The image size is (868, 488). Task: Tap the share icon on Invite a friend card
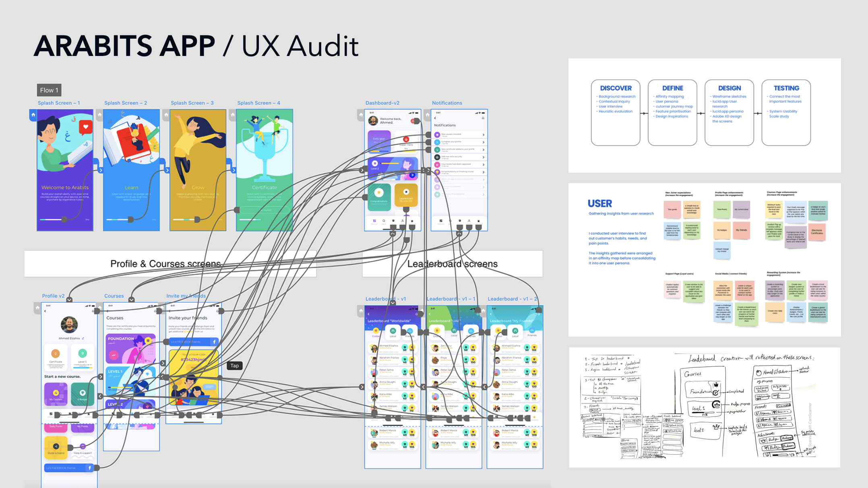point(56,446)
